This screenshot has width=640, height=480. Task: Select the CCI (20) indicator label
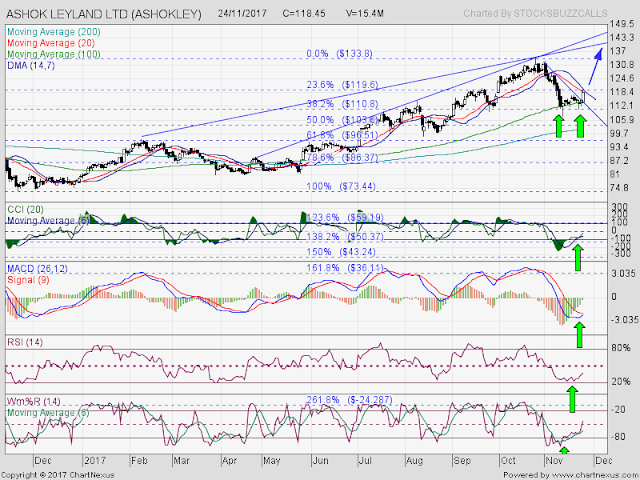(x=25, y=210)
